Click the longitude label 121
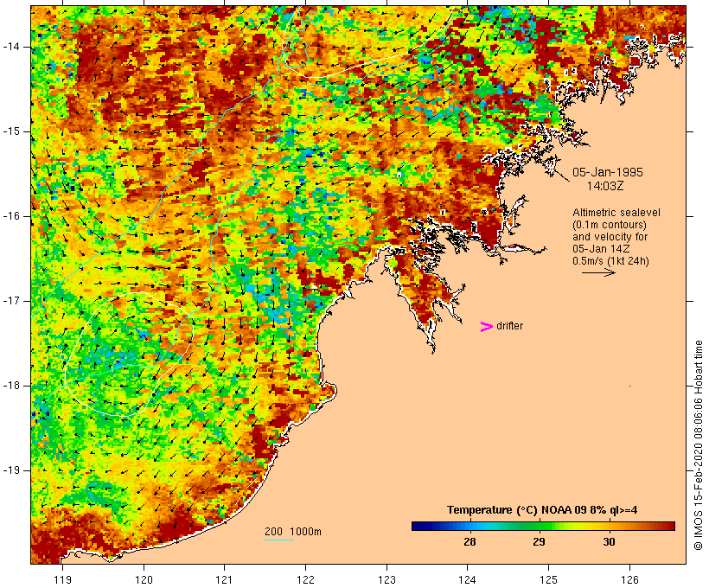 (224, 579)
